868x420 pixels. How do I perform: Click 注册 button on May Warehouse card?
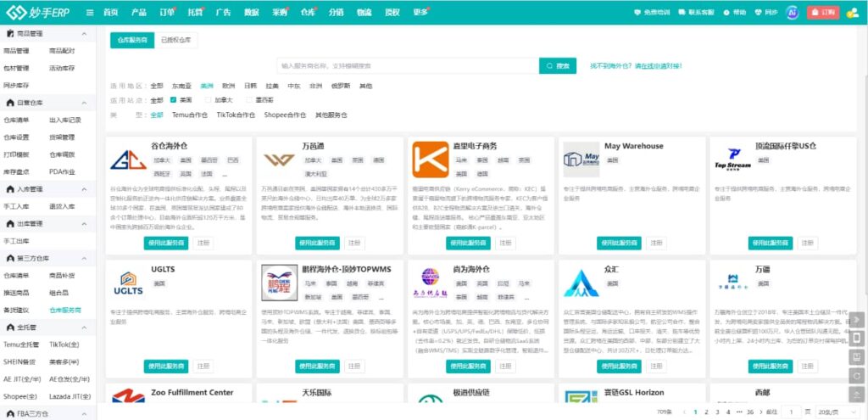pos(656,244)
